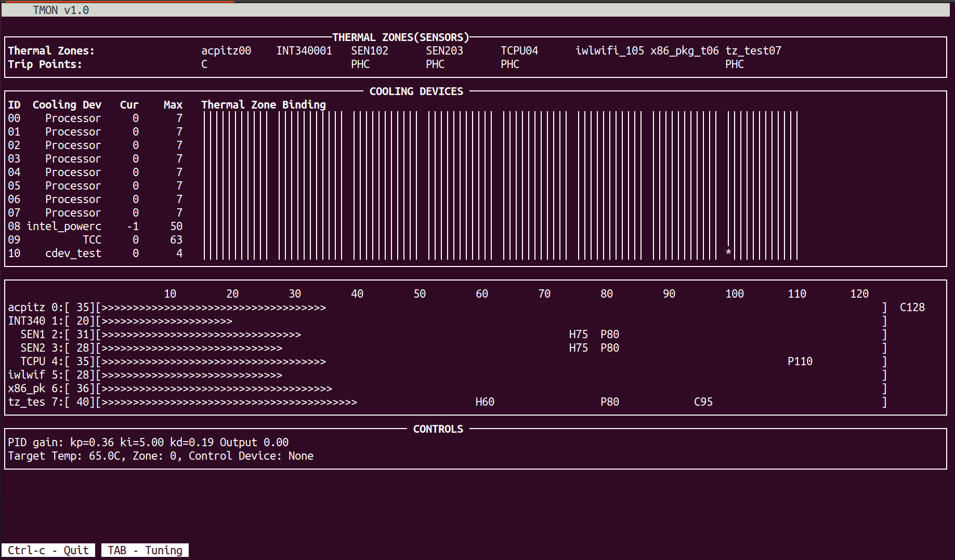Image resolution: width=955 pixels, height=560 pixels.
Task: Click the TAB - Tuning button
Action: click(x=145, y=550)
